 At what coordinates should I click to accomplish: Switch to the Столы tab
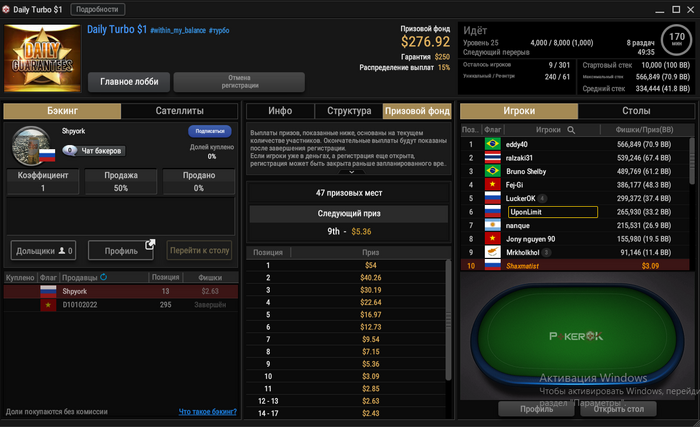click(636, 111)
